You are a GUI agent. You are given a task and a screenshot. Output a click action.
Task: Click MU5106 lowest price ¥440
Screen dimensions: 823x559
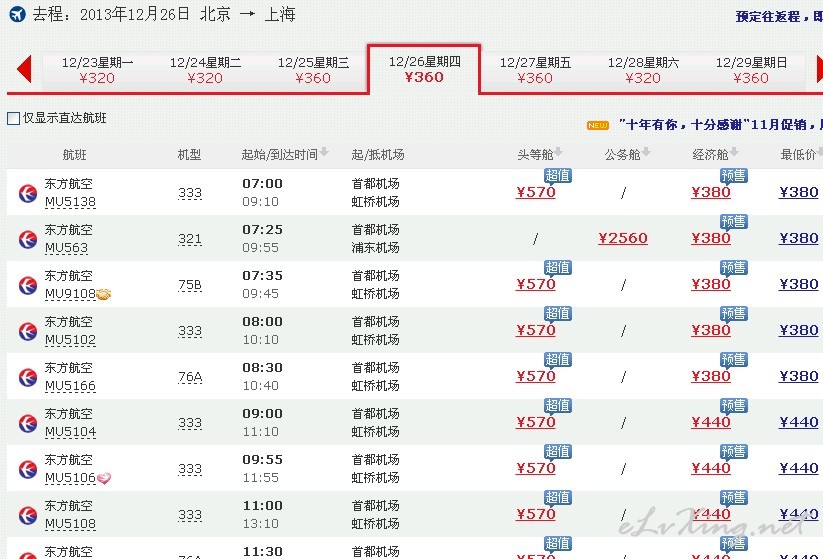tap(798, 468)
